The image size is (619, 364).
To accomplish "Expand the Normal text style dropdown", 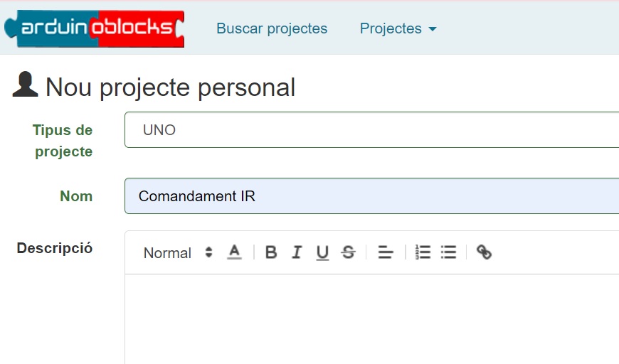I will click(x=178, y=253).
